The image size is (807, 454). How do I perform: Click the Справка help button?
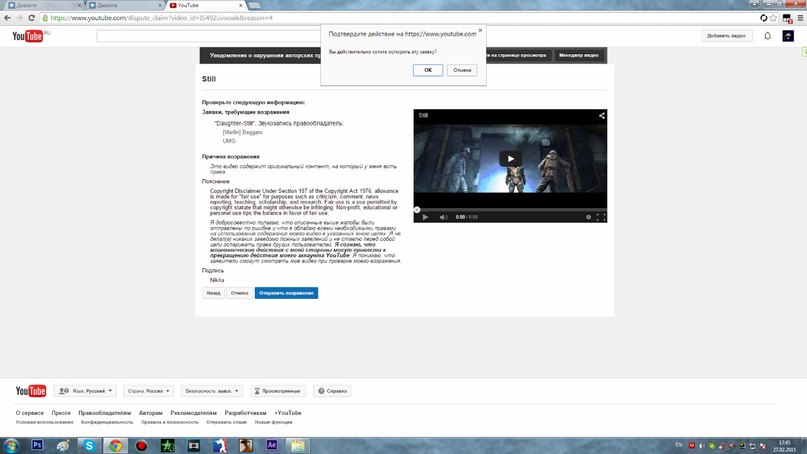pyautogui.click(x=332, y=391)
